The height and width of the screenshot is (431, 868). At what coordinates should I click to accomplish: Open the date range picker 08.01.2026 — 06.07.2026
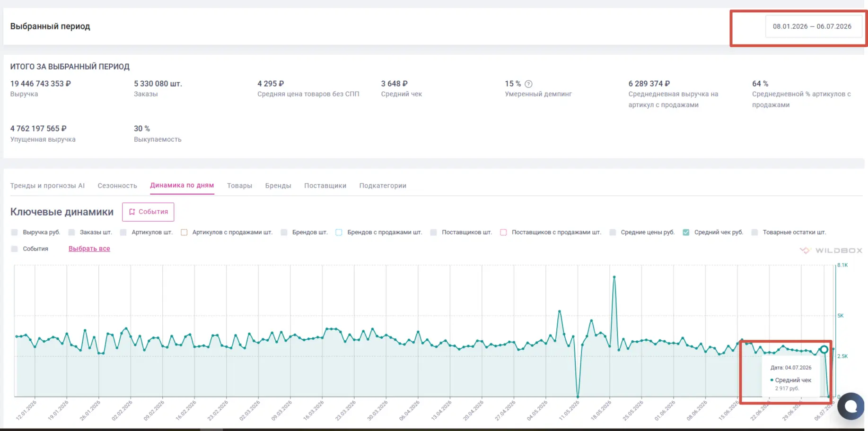point(812,26)
